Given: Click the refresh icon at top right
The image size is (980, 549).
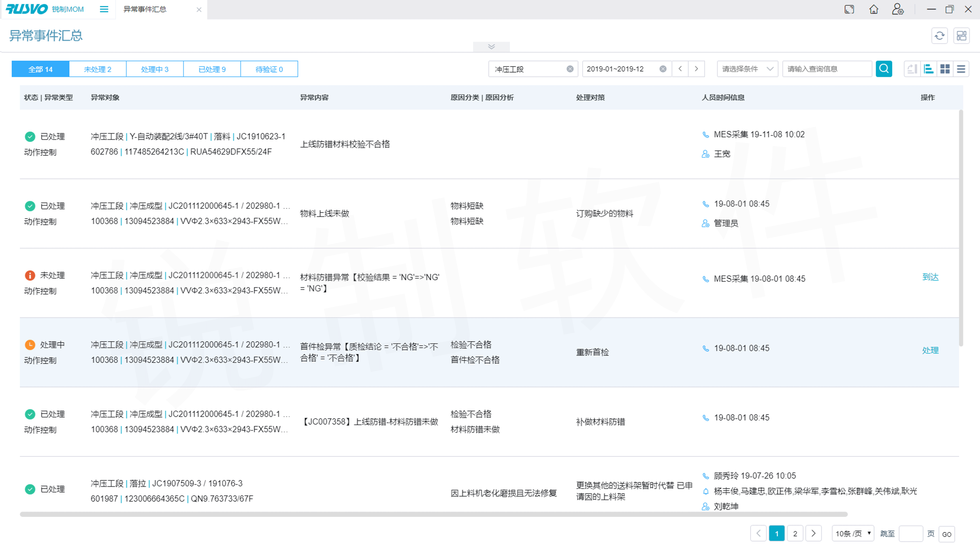Looking at the screenshot, I should [939, 36].
